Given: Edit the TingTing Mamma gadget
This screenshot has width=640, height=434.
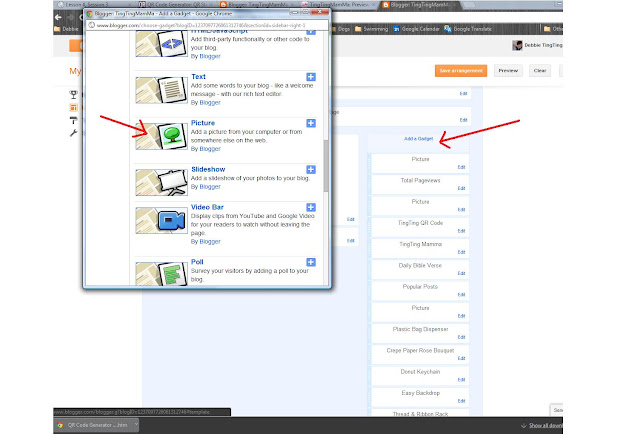Looking at the screenshot, I should (461, 252).
